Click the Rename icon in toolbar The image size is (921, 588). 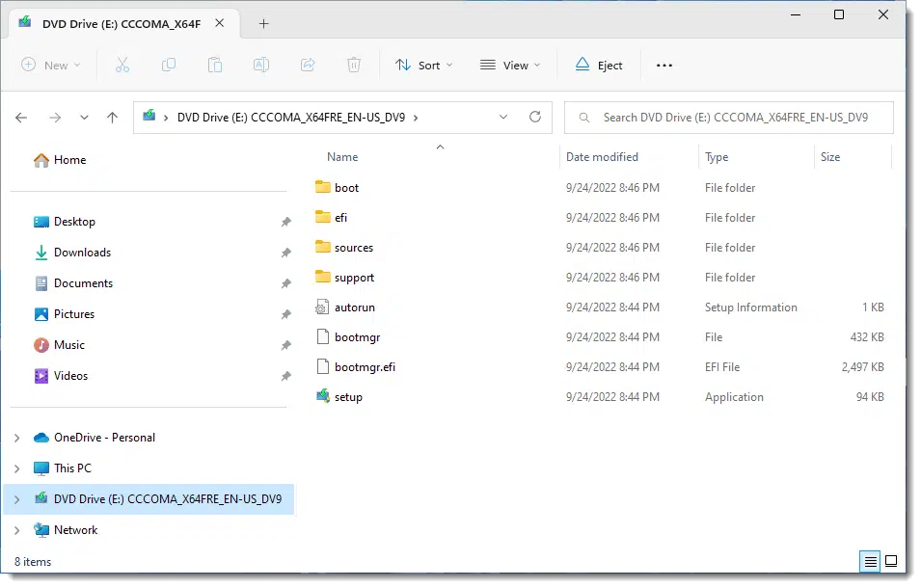[261, 66]
